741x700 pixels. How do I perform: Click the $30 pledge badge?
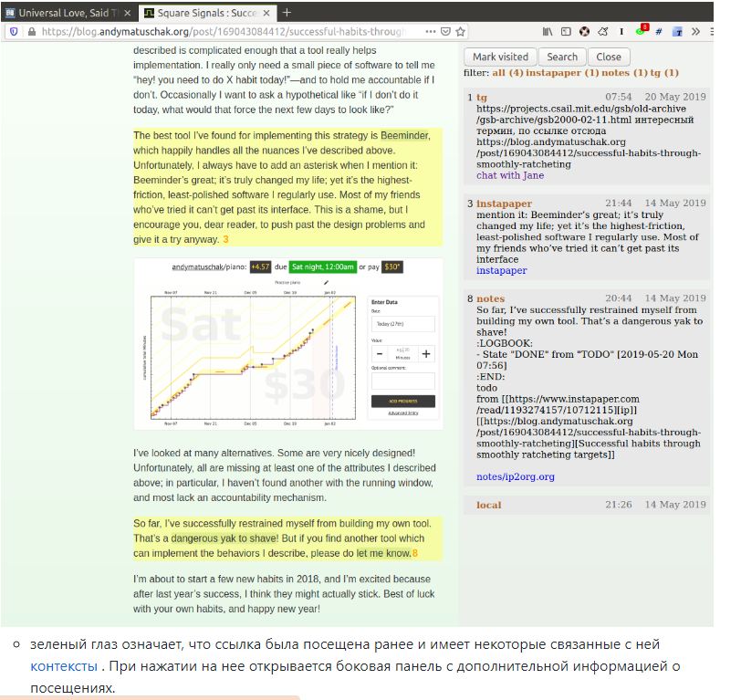coord(391,267)
